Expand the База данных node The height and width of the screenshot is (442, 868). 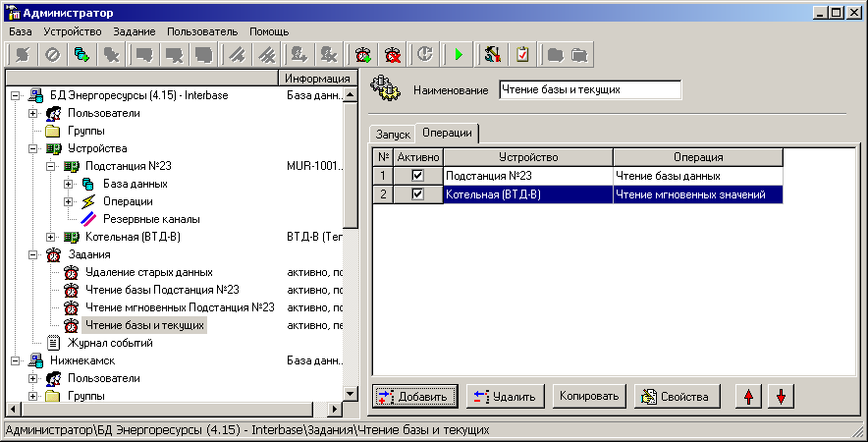(68, 184)
